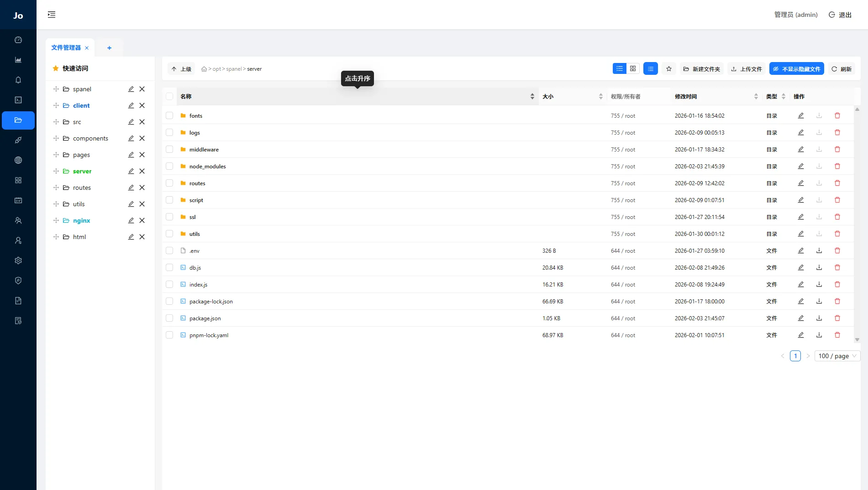Open terminal from left sidebar
This screenshot has width=868, height=490.
18,100
